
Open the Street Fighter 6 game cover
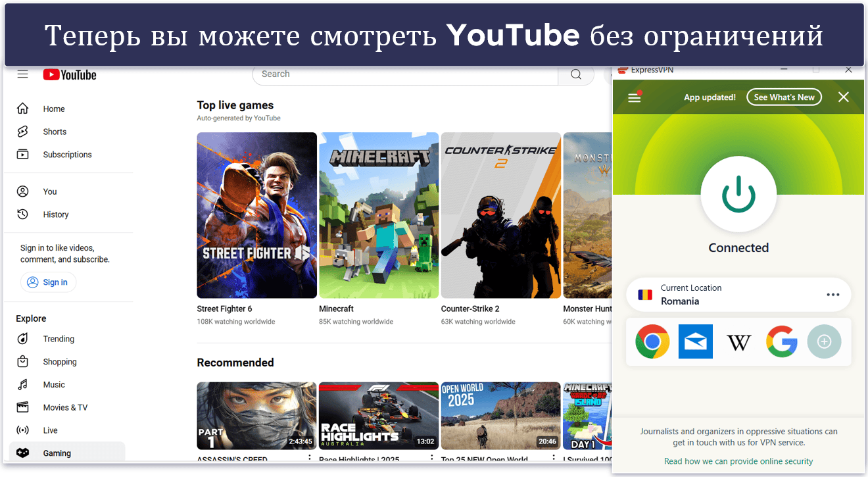point(257,215)
